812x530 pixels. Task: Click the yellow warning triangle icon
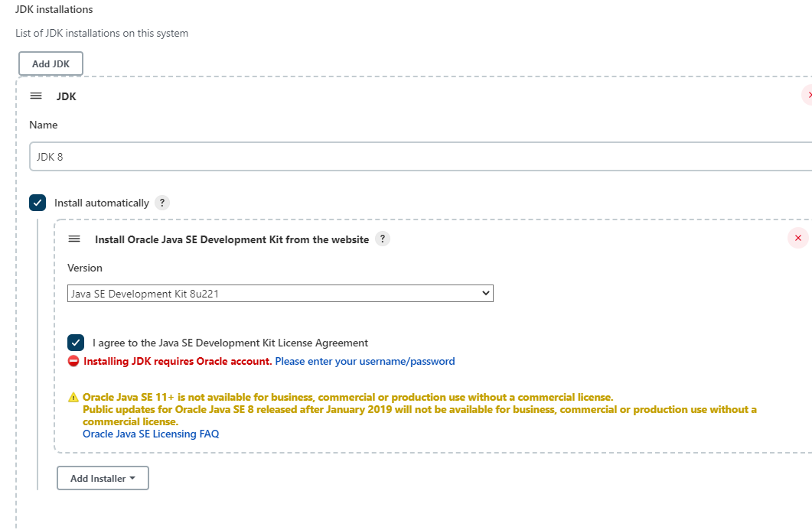pos(73,398)
